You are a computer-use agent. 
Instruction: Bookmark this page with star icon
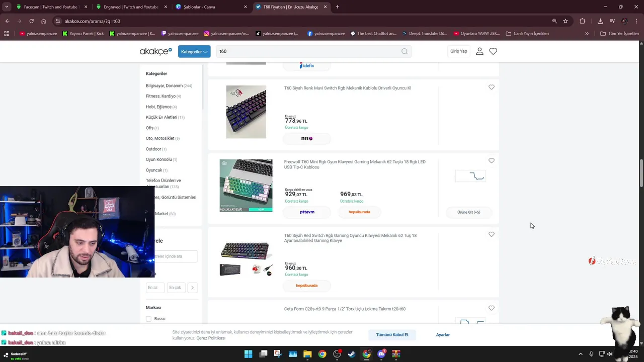tap(566, 21)
